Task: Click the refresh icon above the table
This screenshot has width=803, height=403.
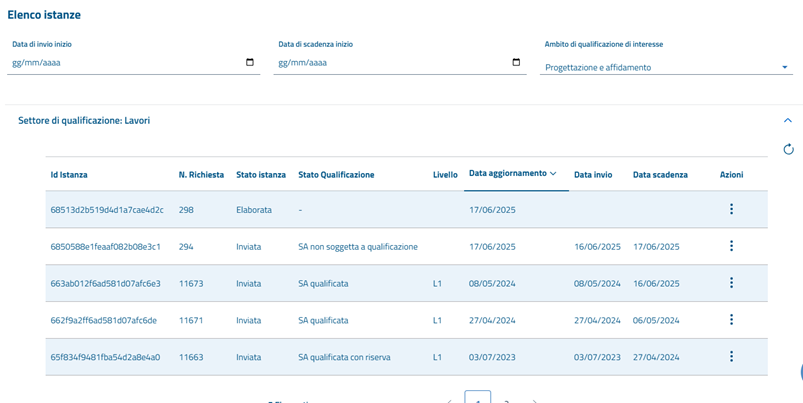Action: 788,149
